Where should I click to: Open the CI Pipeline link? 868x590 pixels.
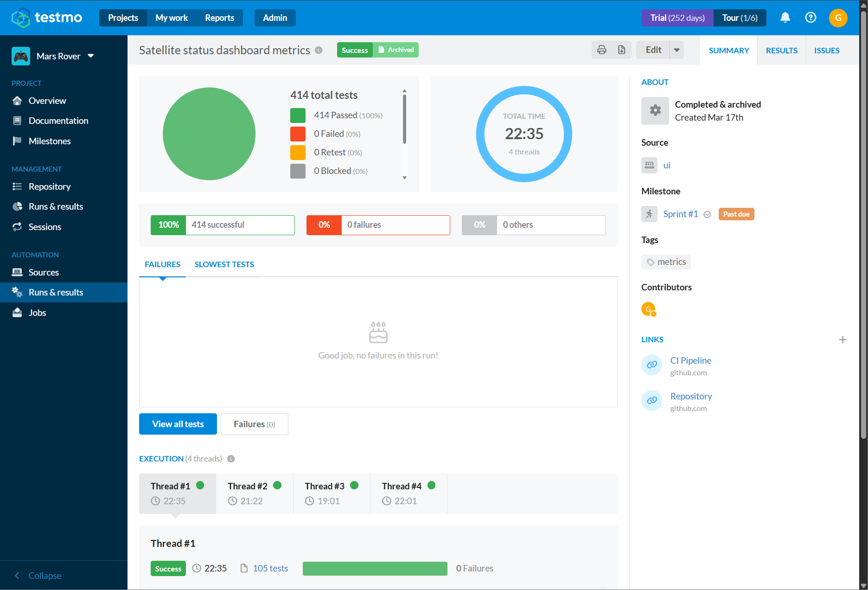690,360
